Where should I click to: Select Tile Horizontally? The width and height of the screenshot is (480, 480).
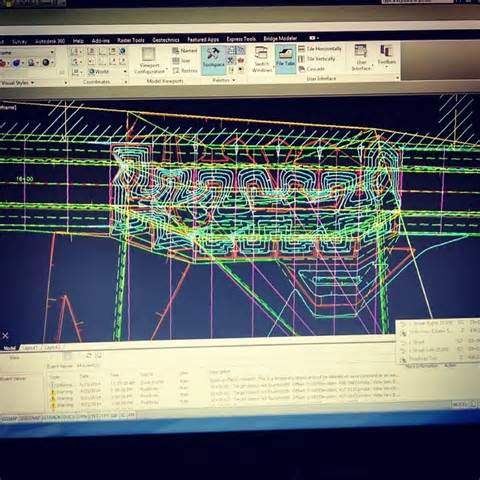320,49
